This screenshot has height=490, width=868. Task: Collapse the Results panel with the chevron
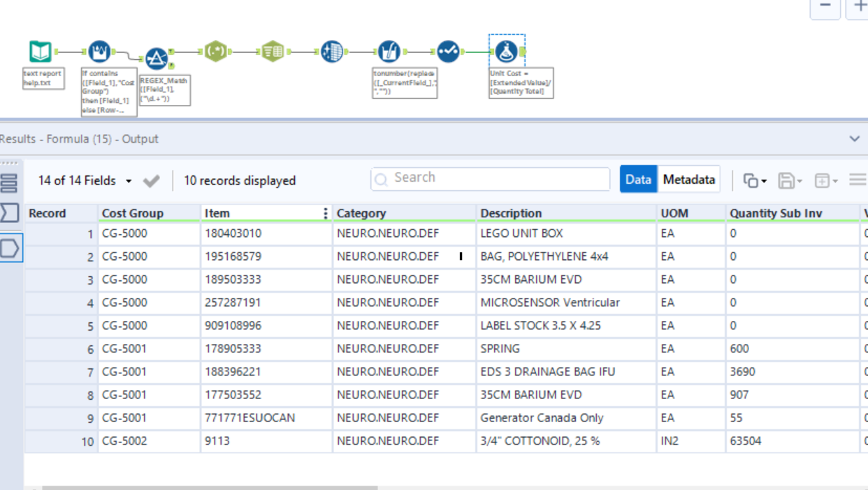point(854,138)
